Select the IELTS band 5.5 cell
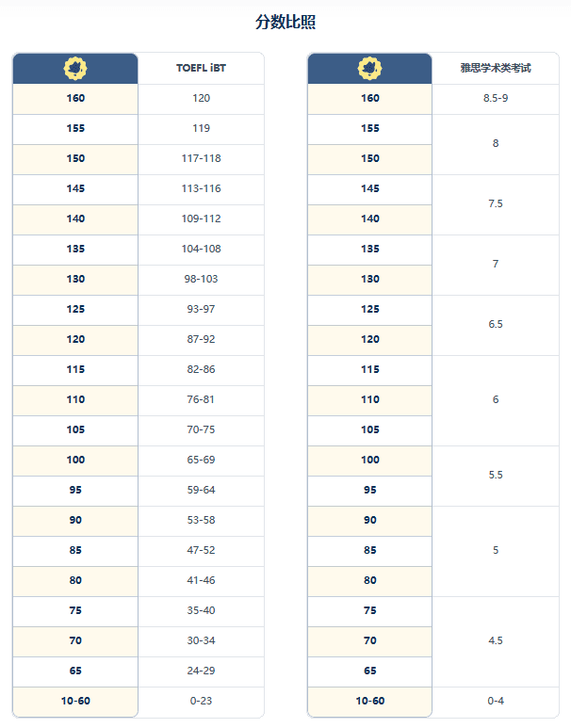Viewport: 571px width, 728px height. (x=496, y=475)
